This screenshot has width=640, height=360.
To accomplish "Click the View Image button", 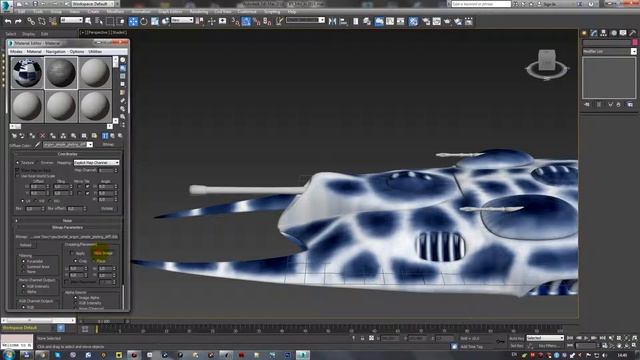I will [103, 253].
